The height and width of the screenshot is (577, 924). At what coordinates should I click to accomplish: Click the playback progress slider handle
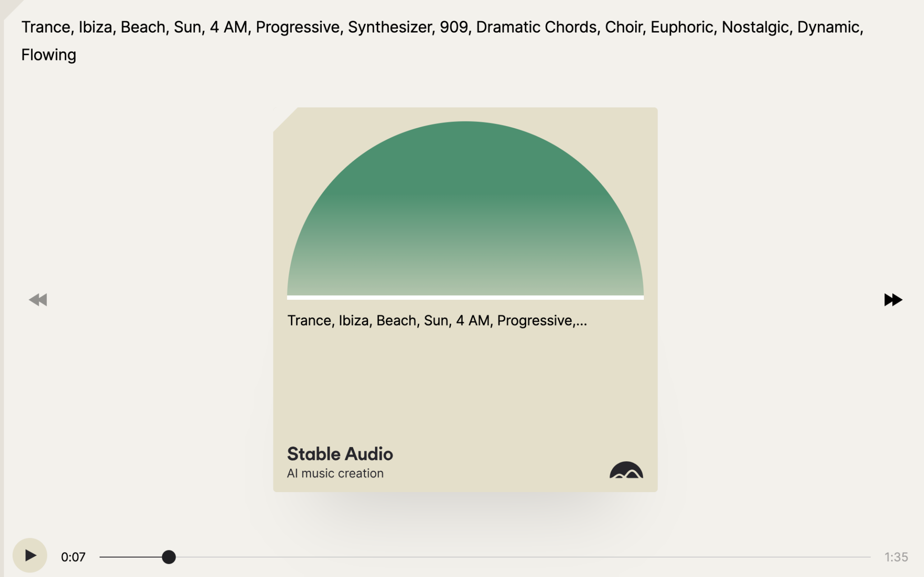click(169, 557)
